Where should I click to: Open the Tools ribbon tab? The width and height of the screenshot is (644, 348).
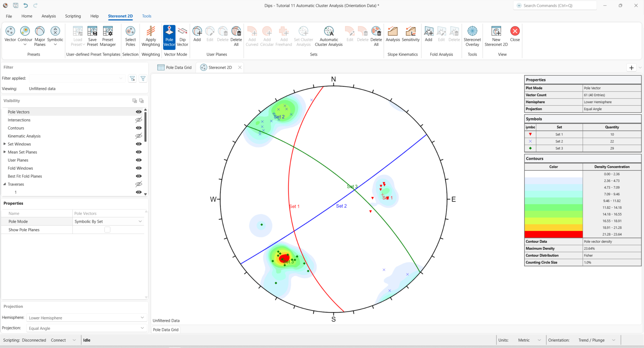pos(147,16)
